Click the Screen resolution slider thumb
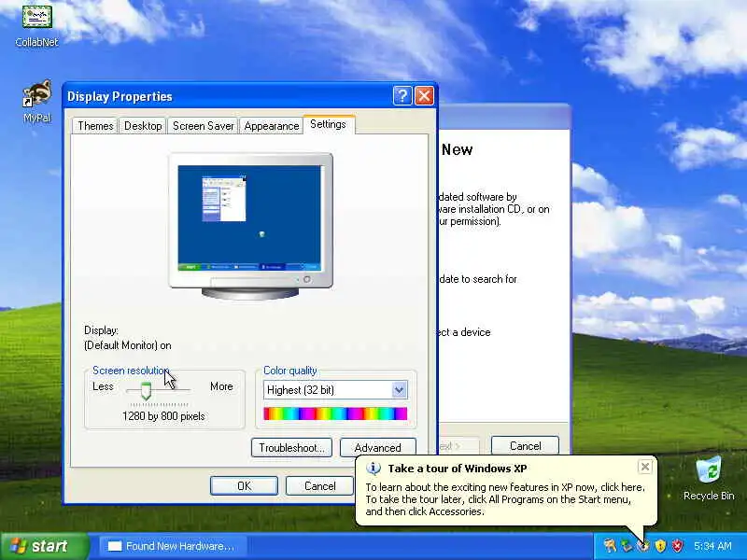This screenshot has width=747, height=560. point(146,390)
